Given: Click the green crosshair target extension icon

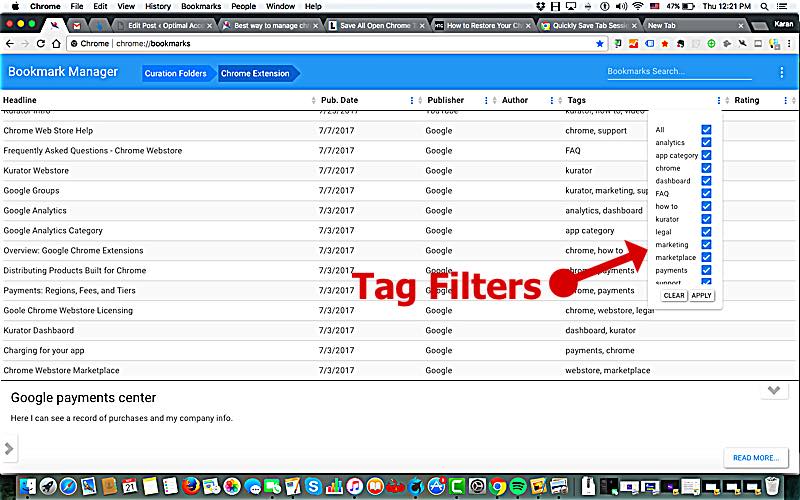Looking at the screenshot, I should click(x=711, y=44).
